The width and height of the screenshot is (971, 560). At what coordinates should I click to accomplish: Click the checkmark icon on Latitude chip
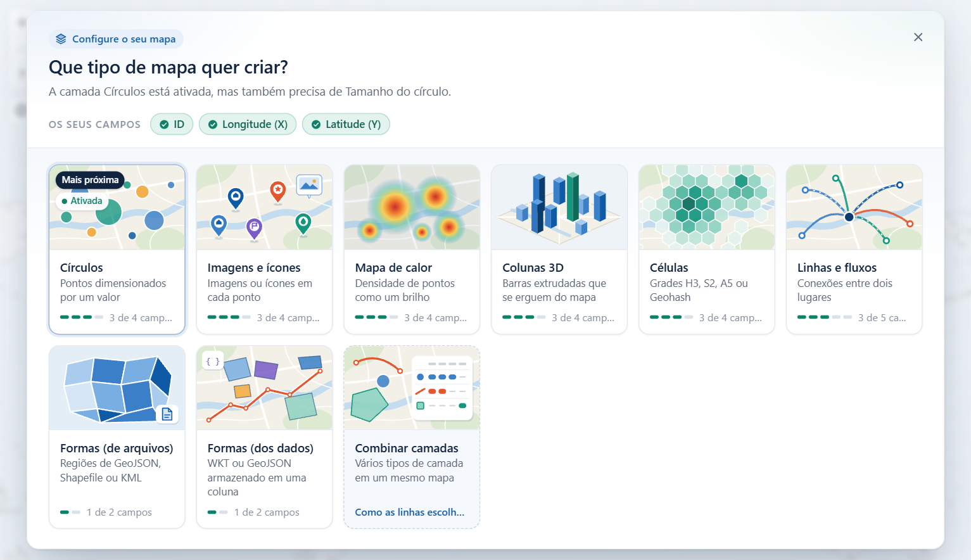(x=316, y=125)
